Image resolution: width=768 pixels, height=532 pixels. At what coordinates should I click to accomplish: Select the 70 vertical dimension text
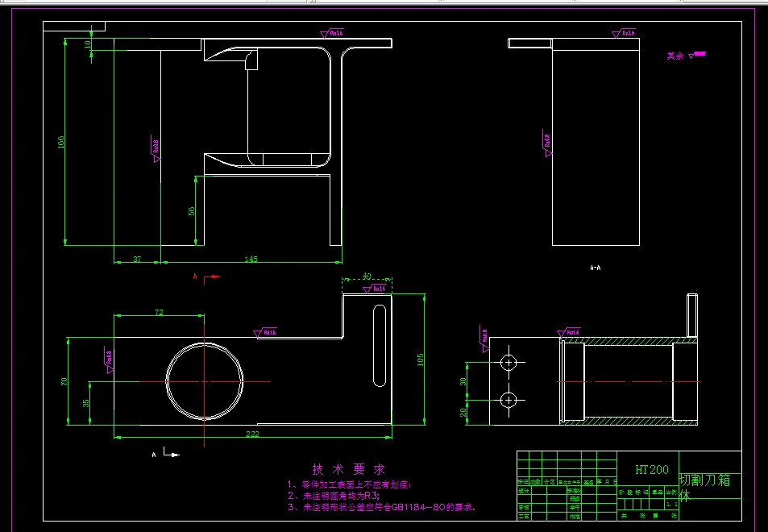click(64, 381)
